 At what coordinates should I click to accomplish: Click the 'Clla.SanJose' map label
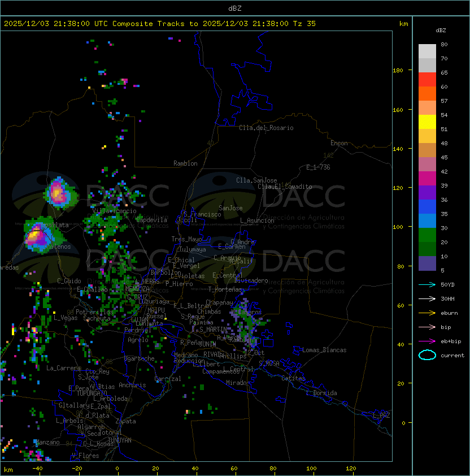pos(256,180)
